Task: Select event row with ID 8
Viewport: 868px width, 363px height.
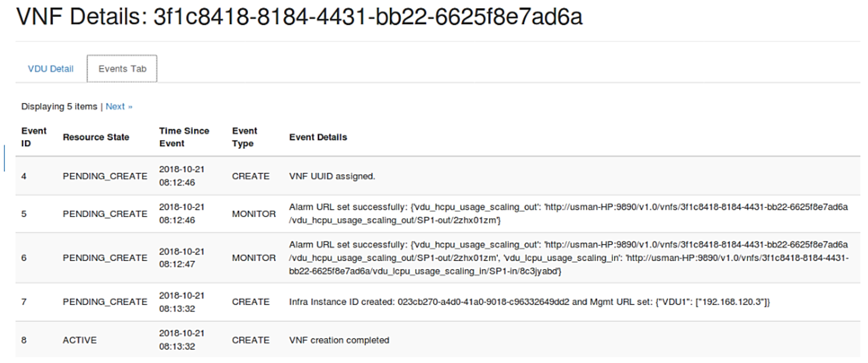Action: click(24, 340)
